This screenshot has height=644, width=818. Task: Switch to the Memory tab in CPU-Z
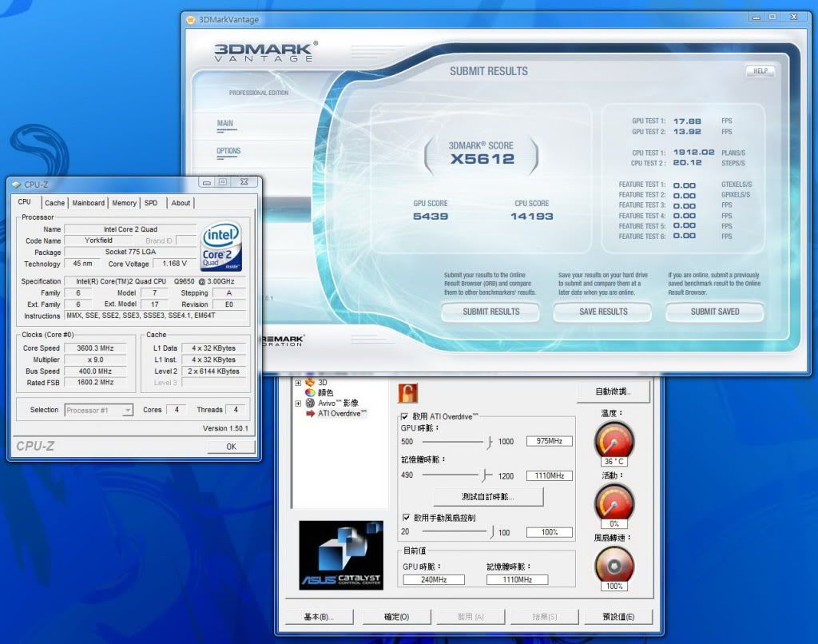click(x=124, y=203)
